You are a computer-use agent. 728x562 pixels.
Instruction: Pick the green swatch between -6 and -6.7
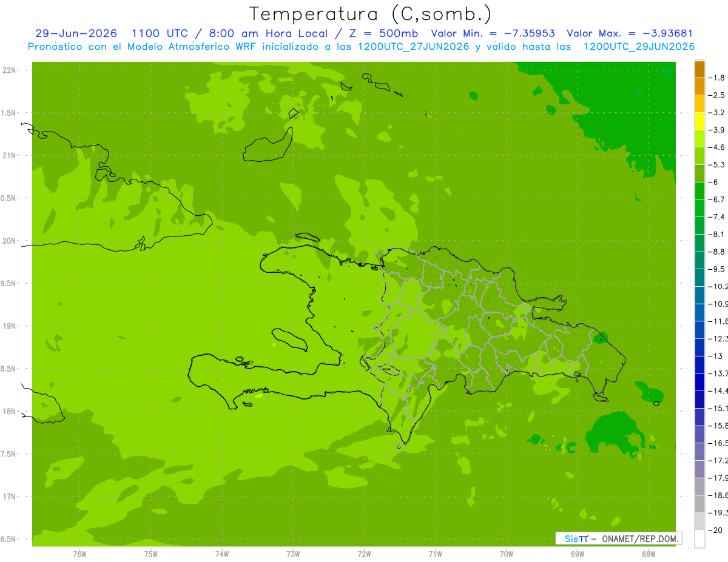point(699,191)
